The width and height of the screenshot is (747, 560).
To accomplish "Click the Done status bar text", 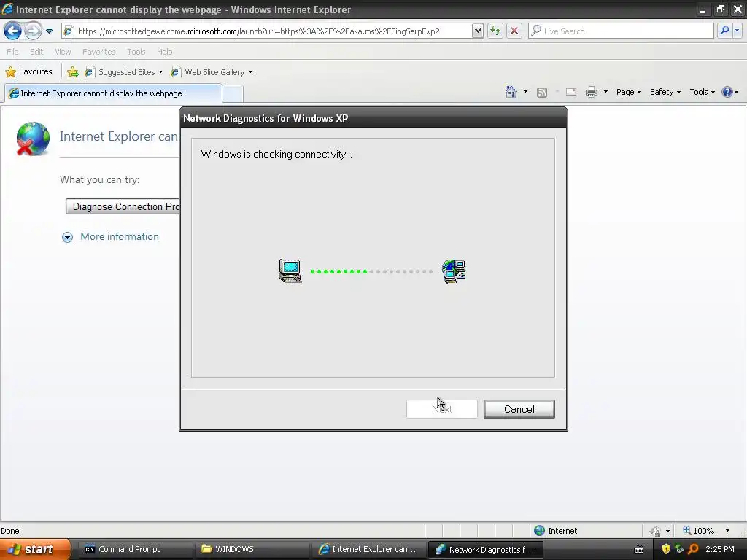I will (x=10, y=531).
